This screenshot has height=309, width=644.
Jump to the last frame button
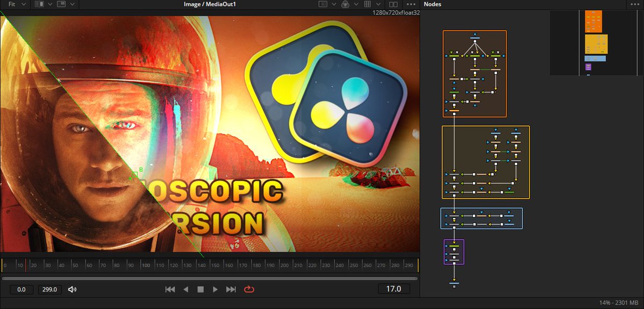point(231,289)
